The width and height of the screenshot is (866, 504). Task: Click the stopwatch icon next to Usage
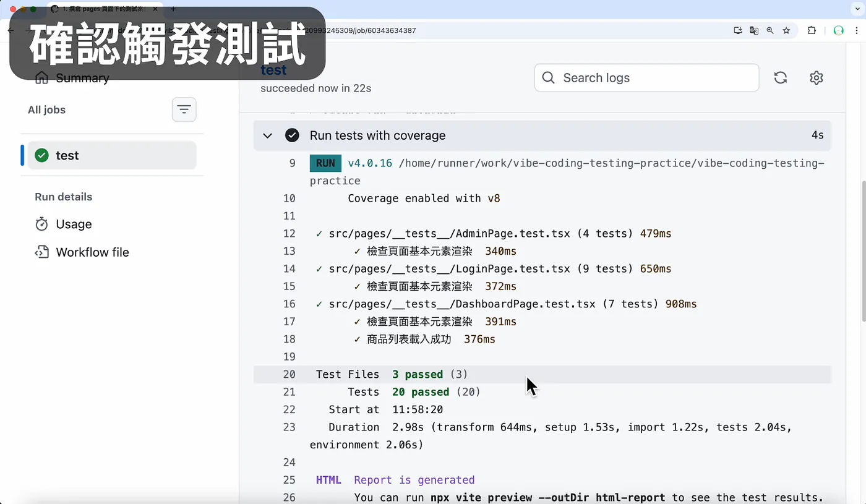[41, 224]
